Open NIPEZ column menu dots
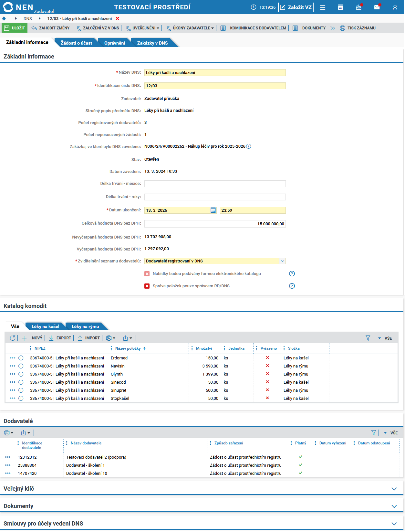 tap(31, 348)
